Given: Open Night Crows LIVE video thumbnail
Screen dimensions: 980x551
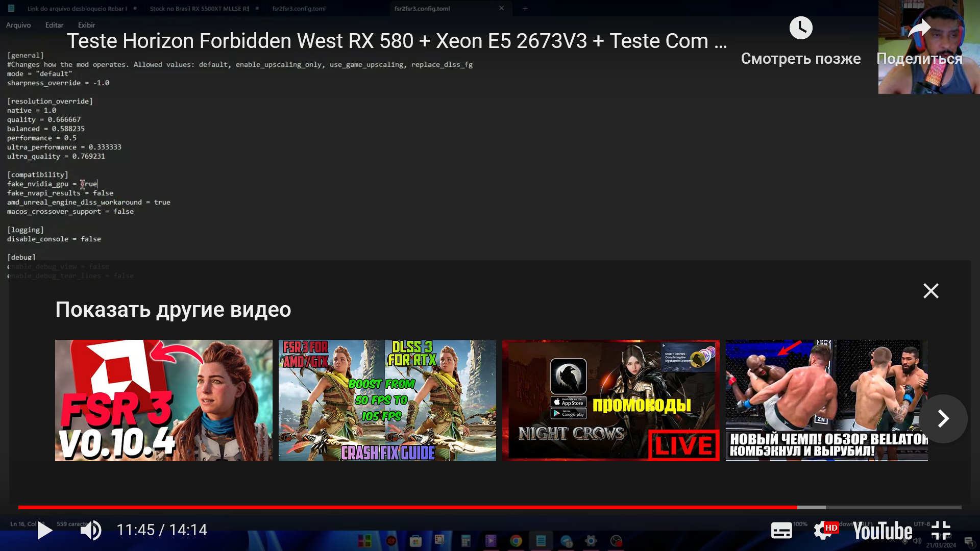Looking at the screenshot, I should click(610, 400).
